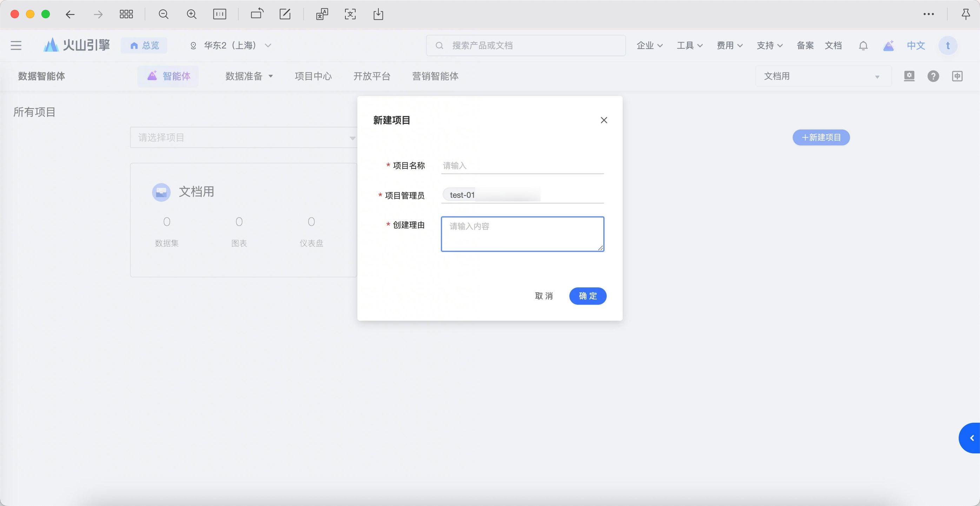Click the AI assistant icon beside 中文
The height and width of the screenshot is (506, 980).
(888, 46)
